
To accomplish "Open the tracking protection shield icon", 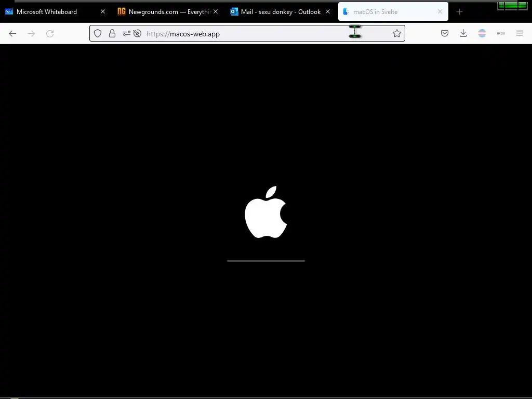I will [98, 33].
